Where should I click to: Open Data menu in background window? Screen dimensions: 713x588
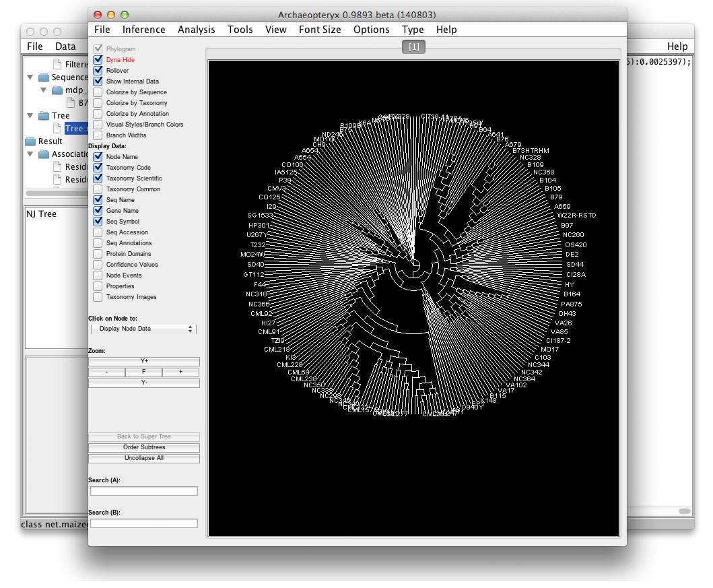pos(65,46)
